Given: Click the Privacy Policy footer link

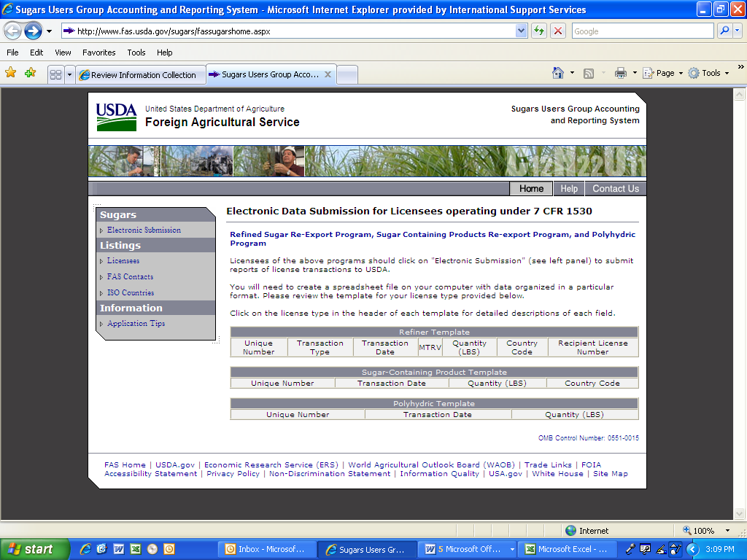Looking at the screenshot, I should [x=233, y=474].
